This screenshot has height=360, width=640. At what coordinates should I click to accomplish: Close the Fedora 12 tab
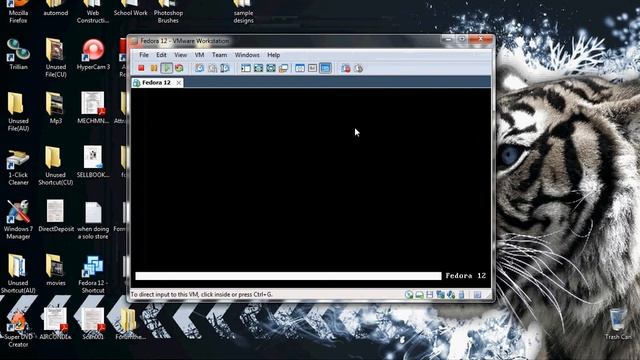(x=179, y=82)
